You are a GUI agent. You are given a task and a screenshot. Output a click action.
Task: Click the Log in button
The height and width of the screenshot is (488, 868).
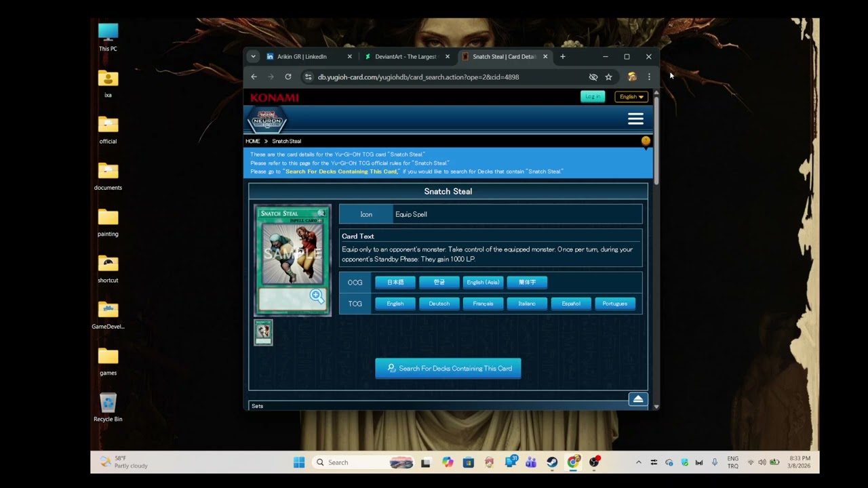pos(593,97)
